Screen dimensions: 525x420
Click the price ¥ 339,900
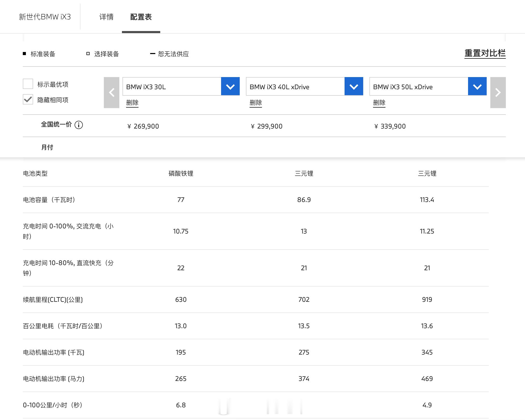(390, 126)
